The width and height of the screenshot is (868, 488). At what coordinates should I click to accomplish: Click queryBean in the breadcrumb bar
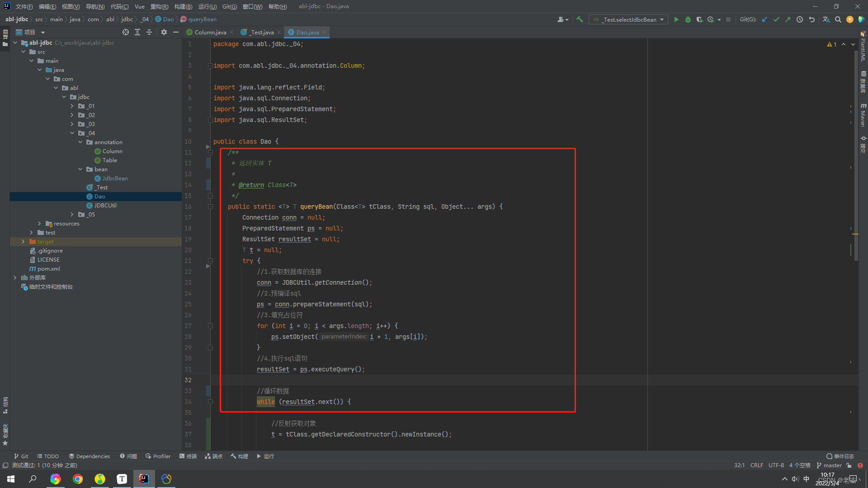[202, 19]
